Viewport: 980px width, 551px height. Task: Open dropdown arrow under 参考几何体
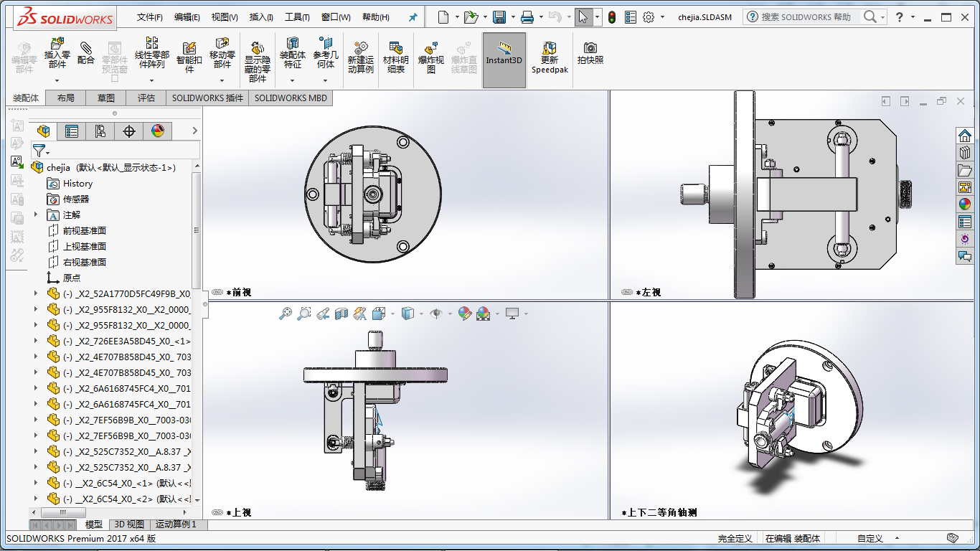[x=326, y=80]
